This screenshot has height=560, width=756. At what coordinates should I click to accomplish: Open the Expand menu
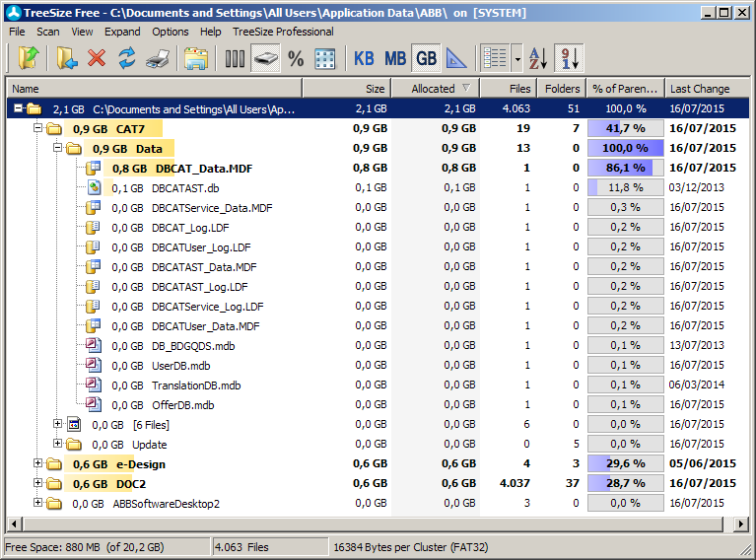122,32
